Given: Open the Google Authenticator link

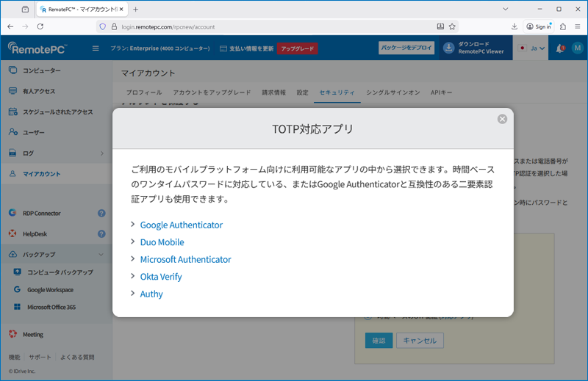Looking at the screenshot, I should [181, 225].
